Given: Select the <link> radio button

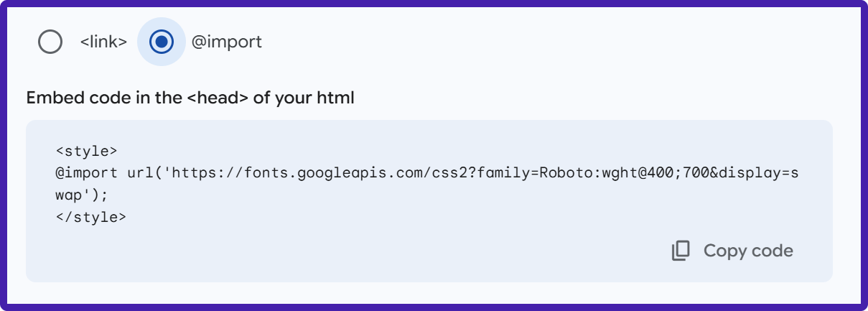Looking at the screenshot, I should coord(50,42).
